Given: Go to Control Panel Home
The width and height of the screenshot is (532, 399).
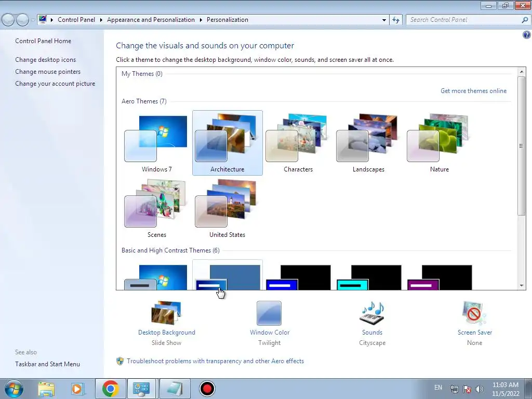Looking at the screenshot, I should pyautogui.click(x=43, y=41).
